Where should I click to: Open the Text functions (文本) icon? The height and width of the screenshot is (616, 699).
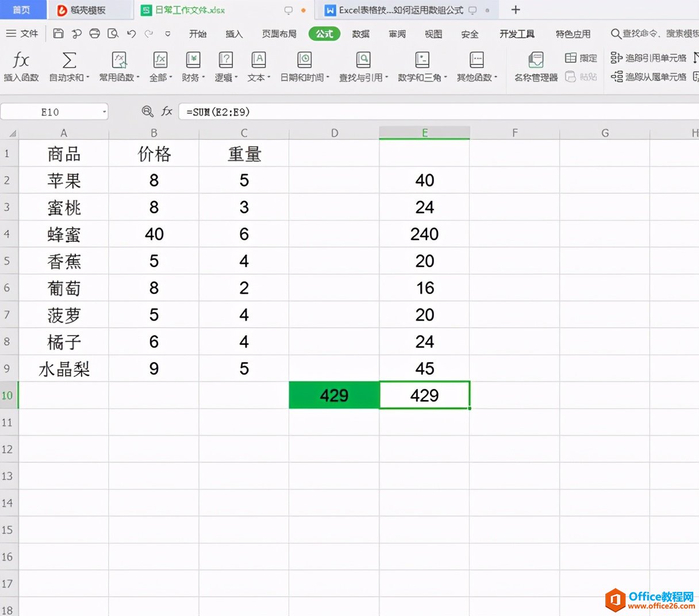click(259, 60)
